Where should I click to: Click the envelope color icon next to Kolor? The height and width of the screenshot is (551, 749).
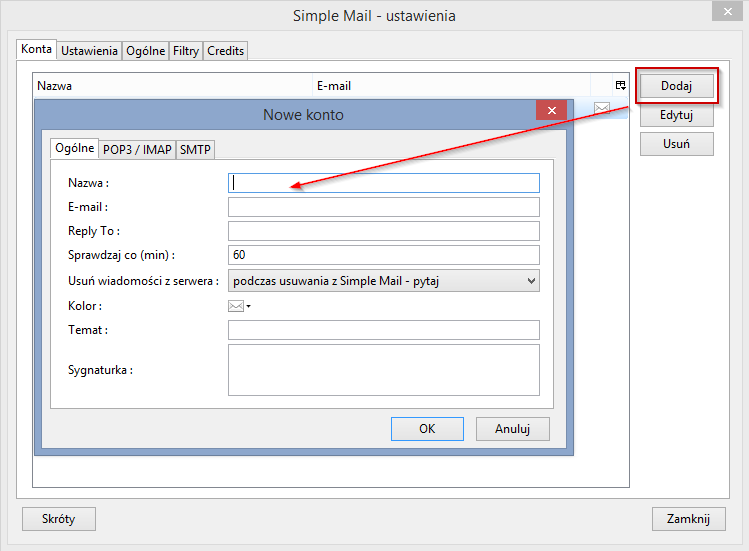(236, 306)
